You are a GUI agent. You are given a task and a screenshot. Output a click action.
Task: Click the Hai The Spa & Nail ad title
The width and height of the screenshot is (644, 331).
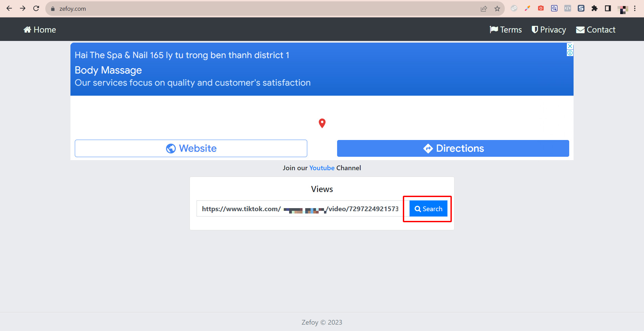tap(182, 55)
